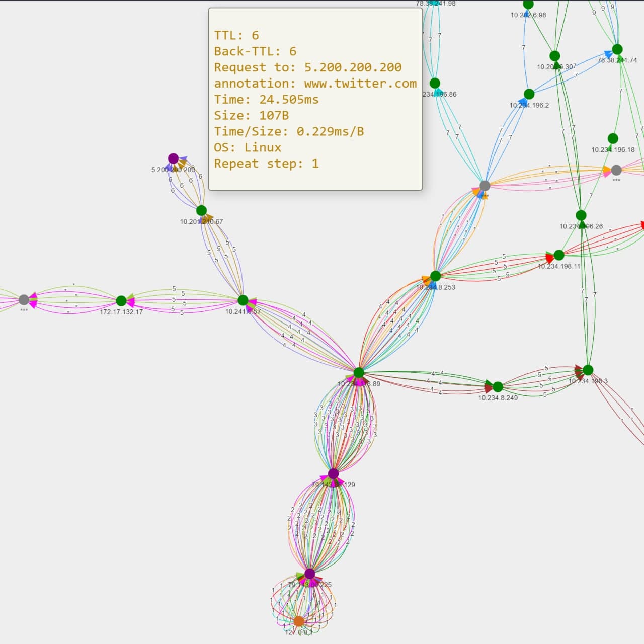The height and width of the screenshot is (644, 644).
Task: Select the 10.241.0.57 green node
Action: (244, 301)
